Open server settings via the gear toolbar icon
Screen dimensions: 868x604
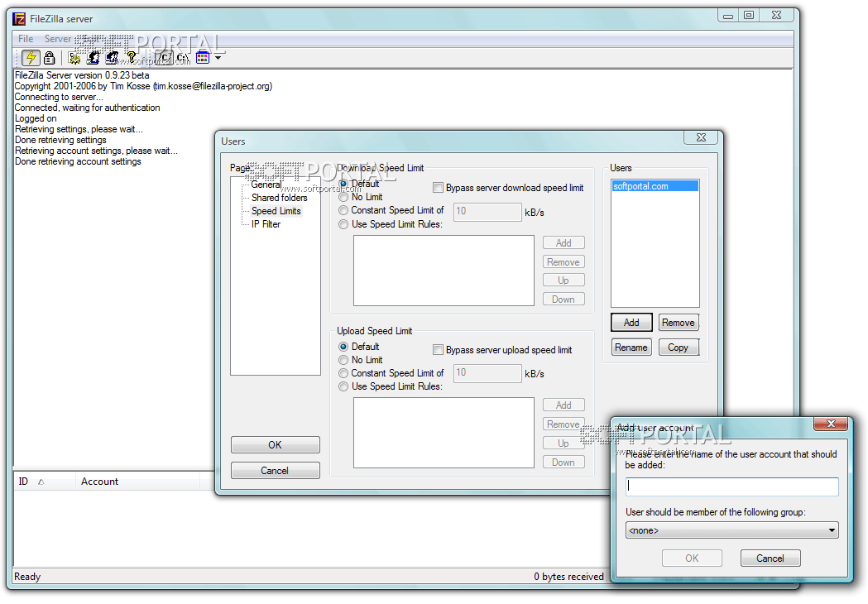[74, 57]
